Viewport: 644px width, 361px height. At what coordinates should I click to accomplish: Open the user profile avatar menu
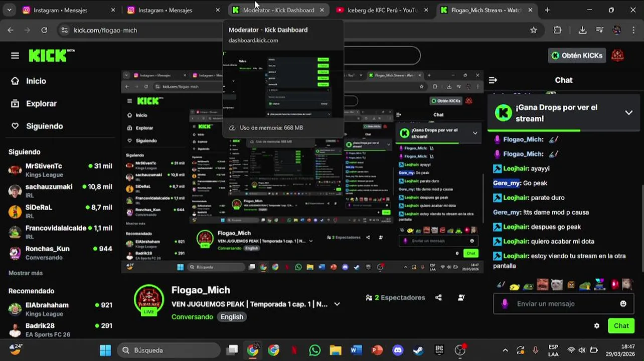617,55
